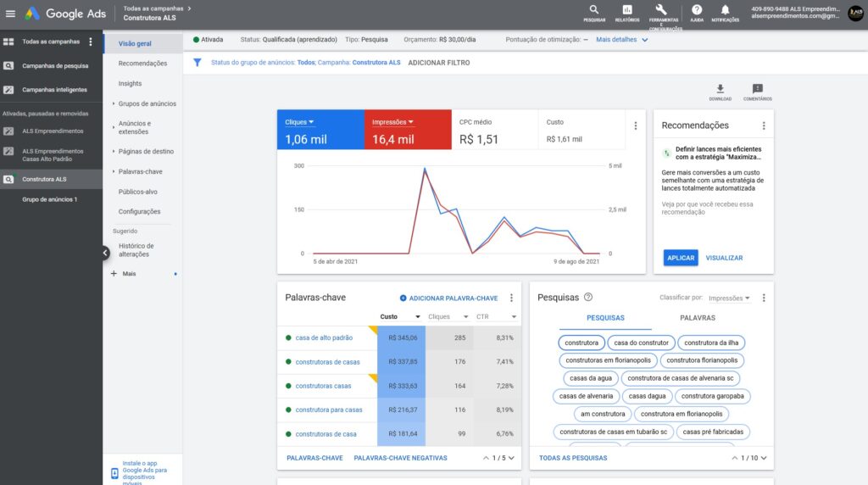This screenshot has width=868, height=485.
Task: Go to next Pesquisas page
Action: 764,458
